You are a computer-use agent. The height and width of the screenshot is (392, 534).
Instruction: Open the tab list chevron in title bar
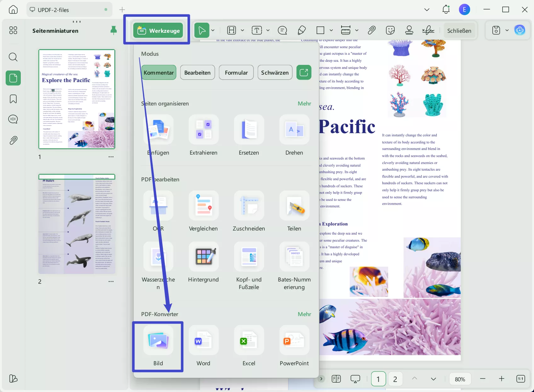pos(427,10)
